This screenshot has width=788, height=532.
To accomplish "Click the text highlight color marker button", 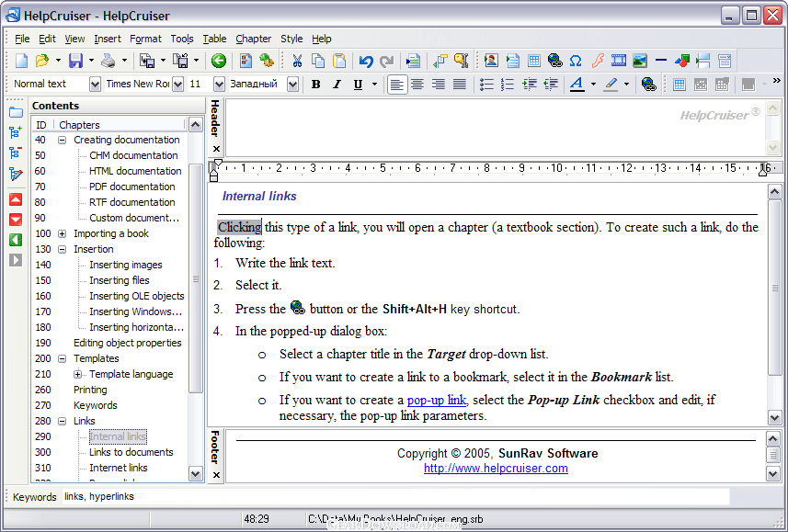I will coord(611,85).
